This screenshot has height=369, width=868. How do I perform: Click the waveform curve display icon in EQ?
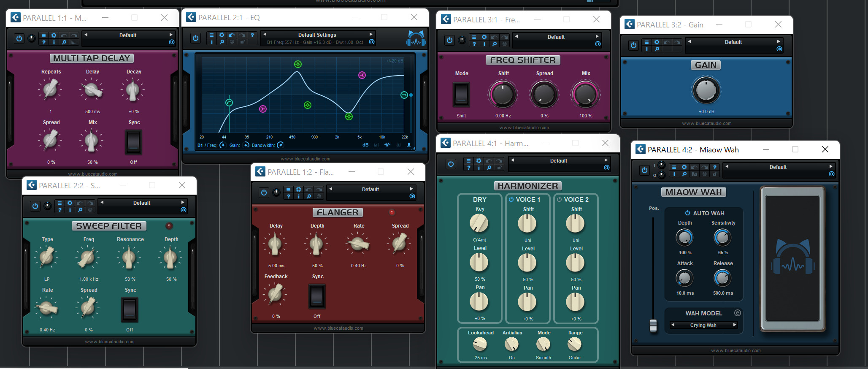click(x=387, y=145)
